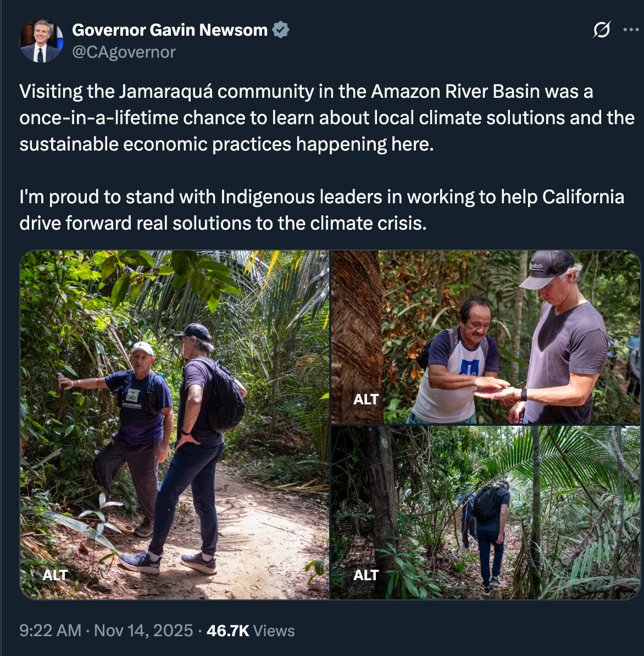Image resolution: width=644 pixels, height=656 pixels.
Task: Click the 46.7K view count
Action: [x=227, y=630]
